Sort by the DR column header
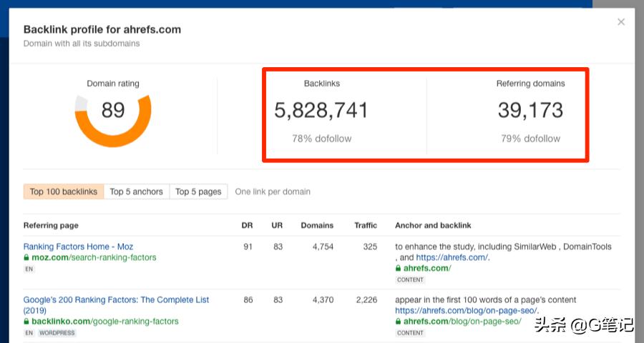This screenshot has width=644, height=343. pyautogui.click(x=247, y=225)
